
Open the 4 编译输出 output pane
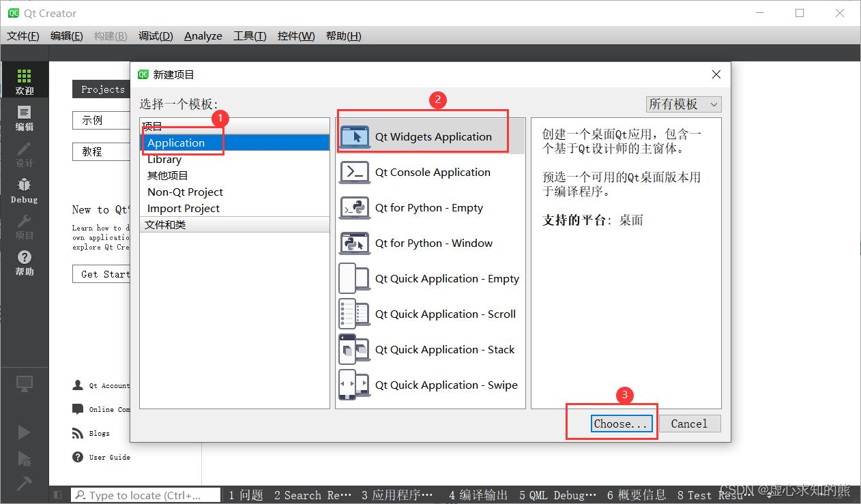(478, 495)
